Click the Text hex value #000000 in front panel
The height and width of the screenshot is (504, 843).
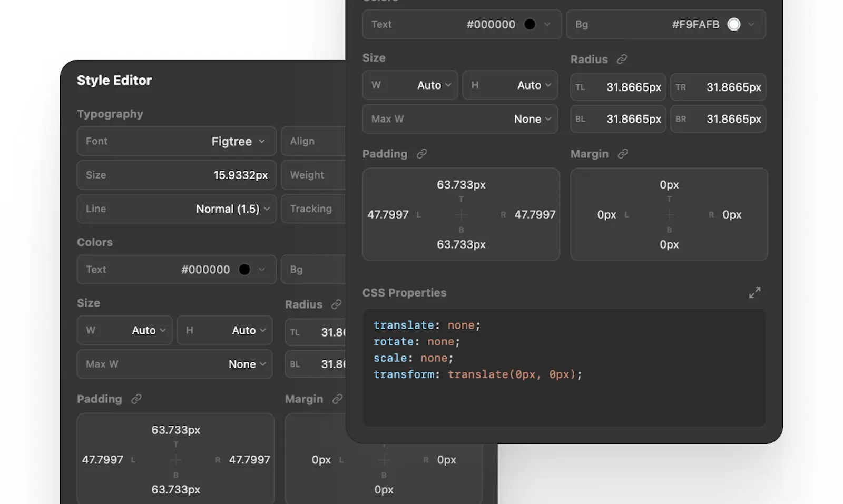click(x=491, y=24)
